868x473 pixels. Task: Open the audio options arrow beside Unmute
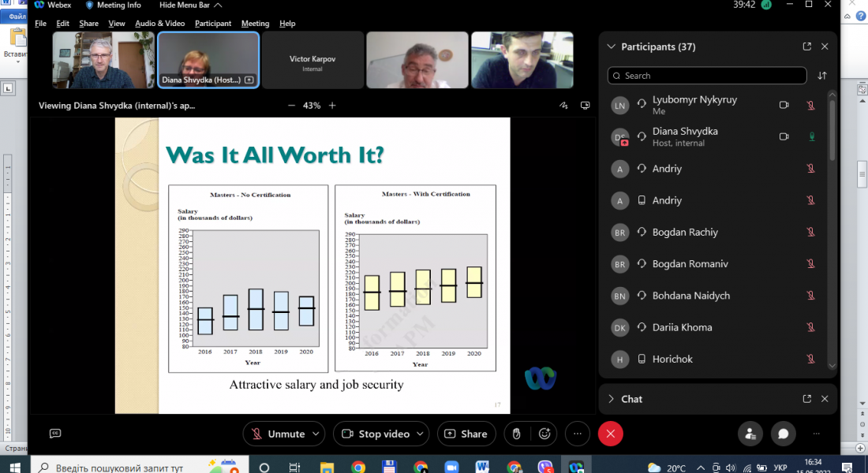(x=316, y=434)
